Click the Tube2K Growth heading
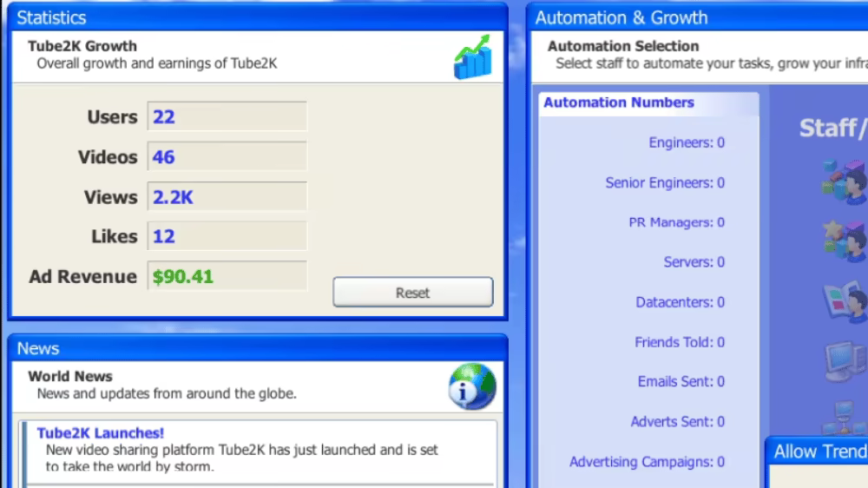Image resolution: width=868 pixels, height=488 pixels. [x=82, y=46]
